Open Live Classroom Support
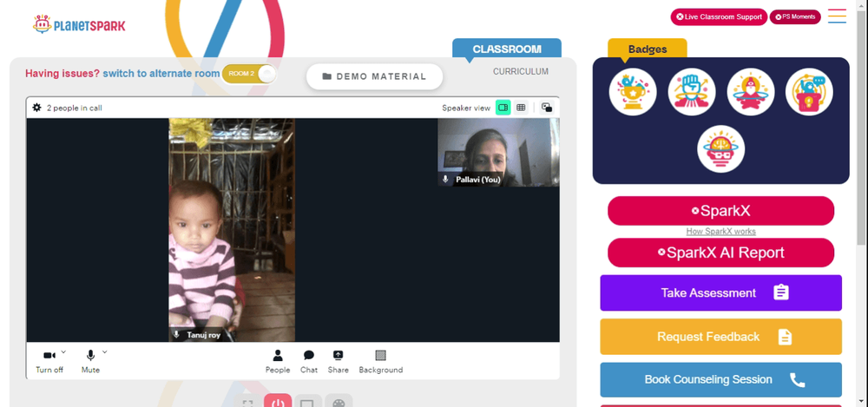 [719, 17]
